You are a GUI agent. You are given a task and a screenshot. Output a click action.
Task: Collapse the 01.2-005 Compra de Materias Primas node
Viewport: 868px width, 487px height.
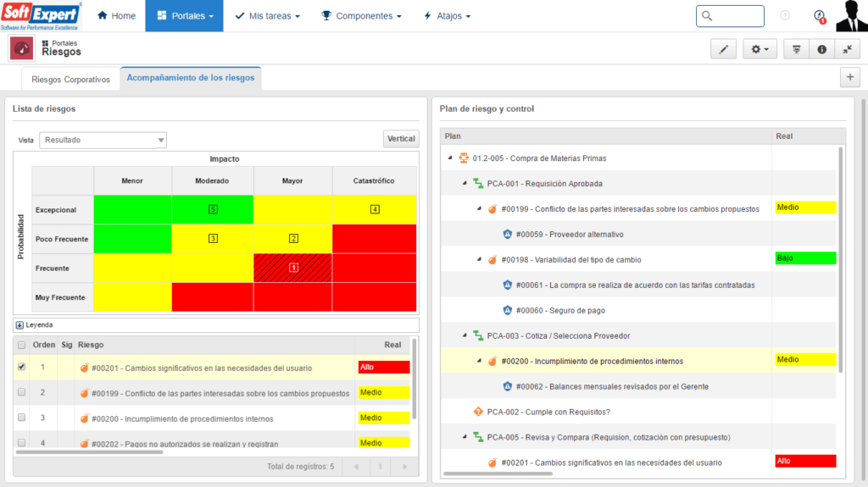[x=449, y=158]
